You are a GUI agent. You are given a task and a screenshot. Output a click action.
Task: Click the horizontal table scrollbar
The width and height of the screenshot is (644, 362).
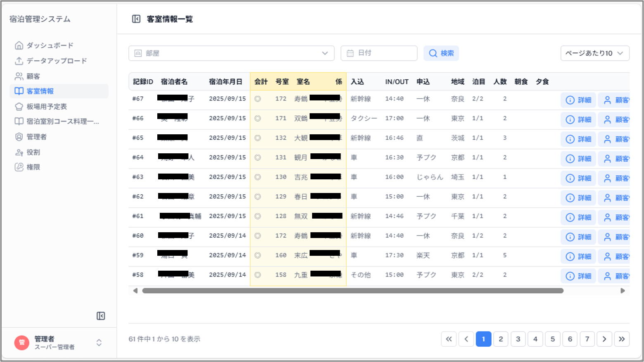pos(353,291)
